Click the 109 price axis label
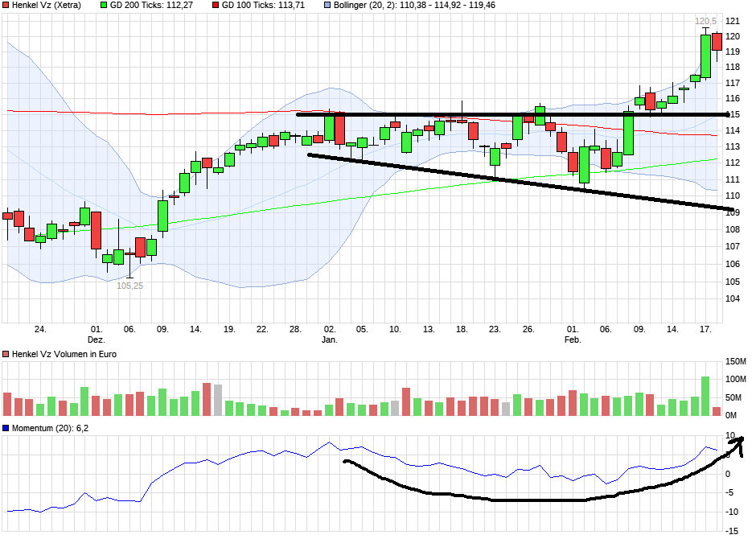This screenshot has width=756, height=539. coord(733,212)
